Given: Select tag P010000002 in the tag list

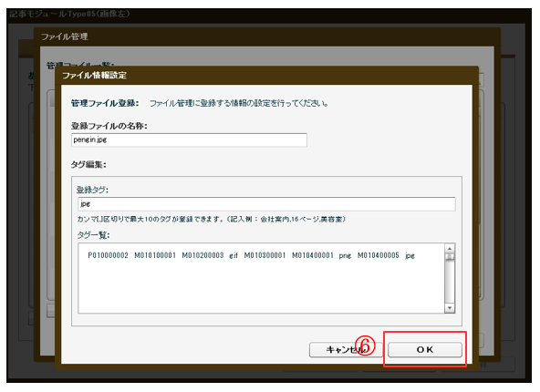Looking at the screenshot, I should click(x=108, y=255).
